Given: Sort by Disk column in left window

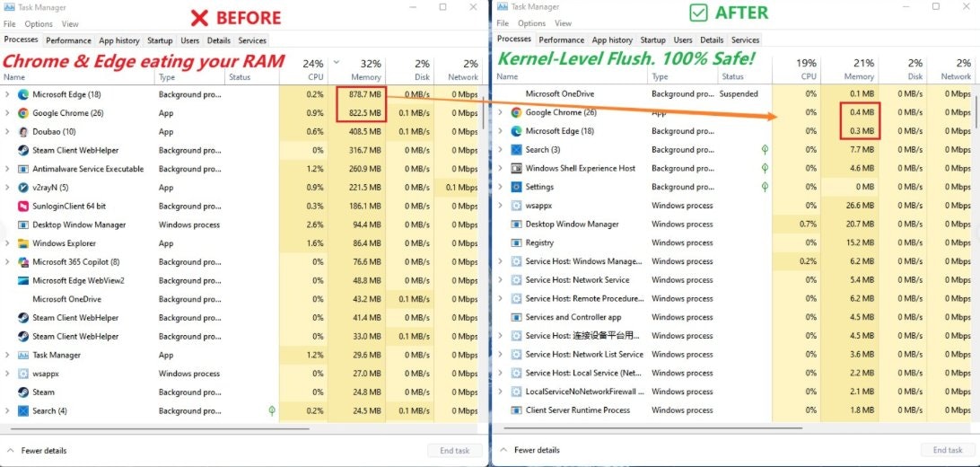Looking at the screenshot, I should [x=409, y=70].
